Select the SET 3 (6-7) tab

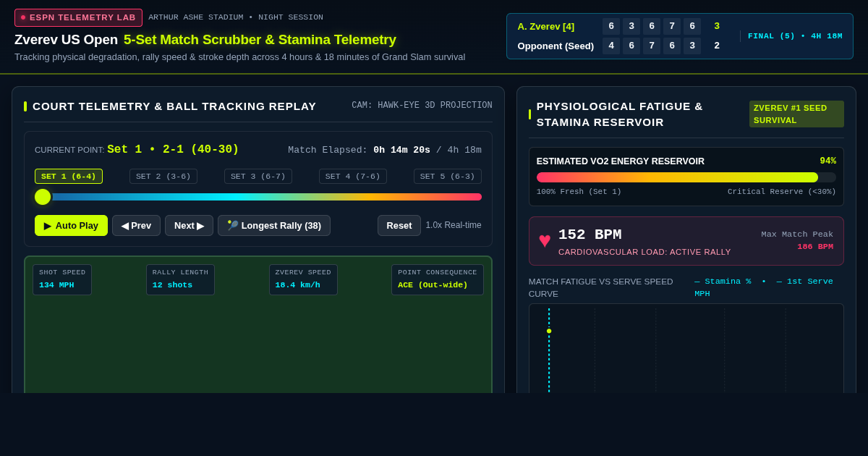tap(258, 176)
